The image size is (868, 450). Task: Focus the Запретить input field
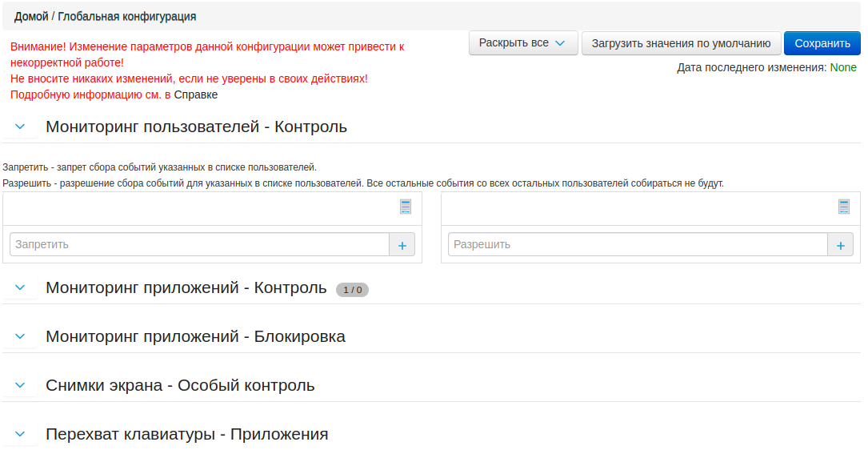point(199,244)
